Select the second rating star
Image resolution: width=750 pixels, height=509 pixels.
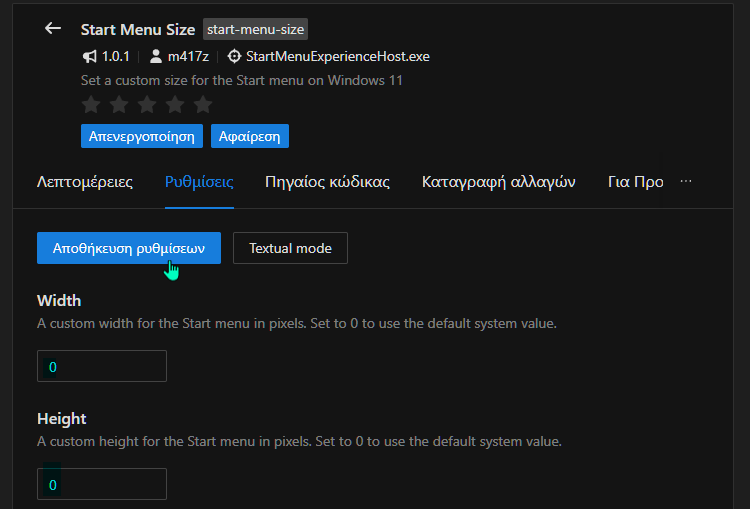119,104
